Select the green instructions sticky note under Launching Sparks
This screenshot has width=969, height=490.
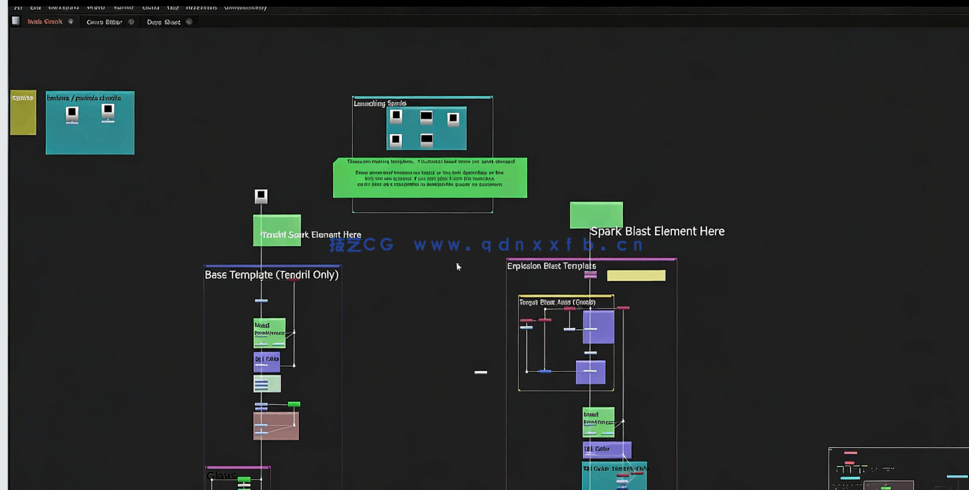click(x=429, y=177)
